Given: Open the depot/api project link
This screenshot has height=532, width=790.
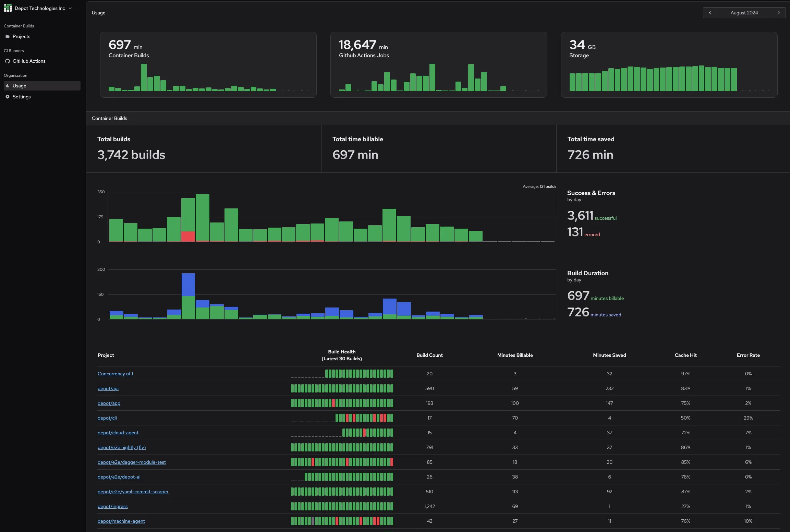Looking at the screenshot, I should 108,388.
